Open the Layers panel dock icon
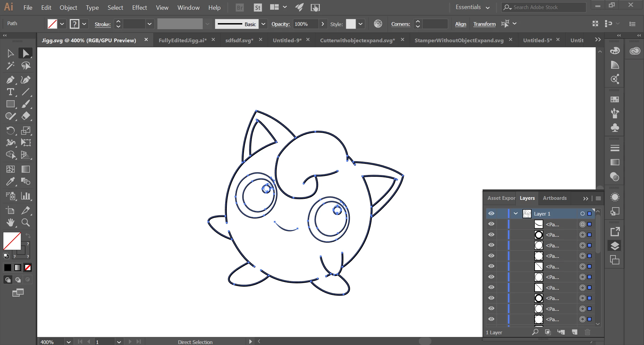Image resolution: width=644 pixels, height=345 pixels. pyautogui.click(x=614, y=246)
